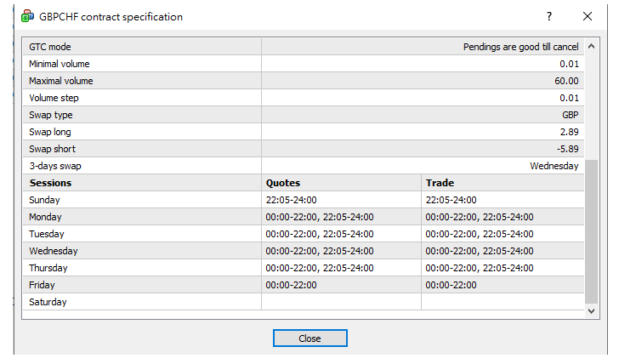Screen dimensions: 619x364
Task: Select the 3-days swap Wednesday row
Action: pyautogui.click(x=304, y=166)
